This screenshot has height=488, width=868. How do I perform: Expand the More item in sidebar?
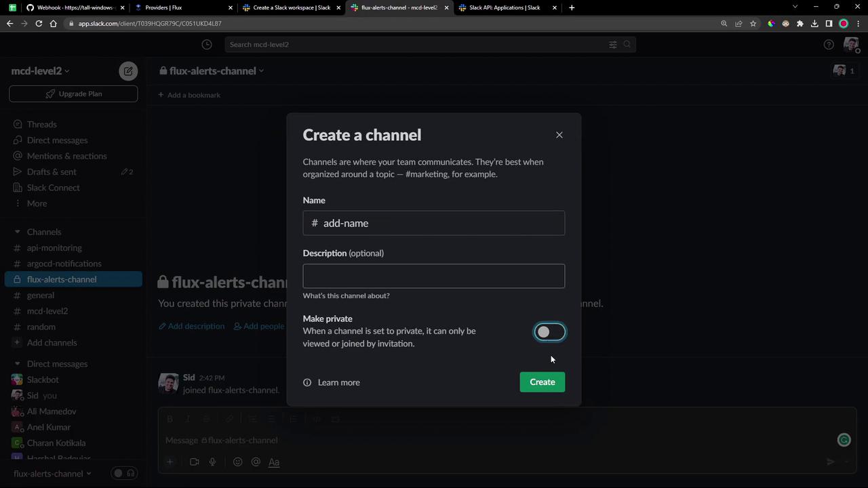point(37,203)
